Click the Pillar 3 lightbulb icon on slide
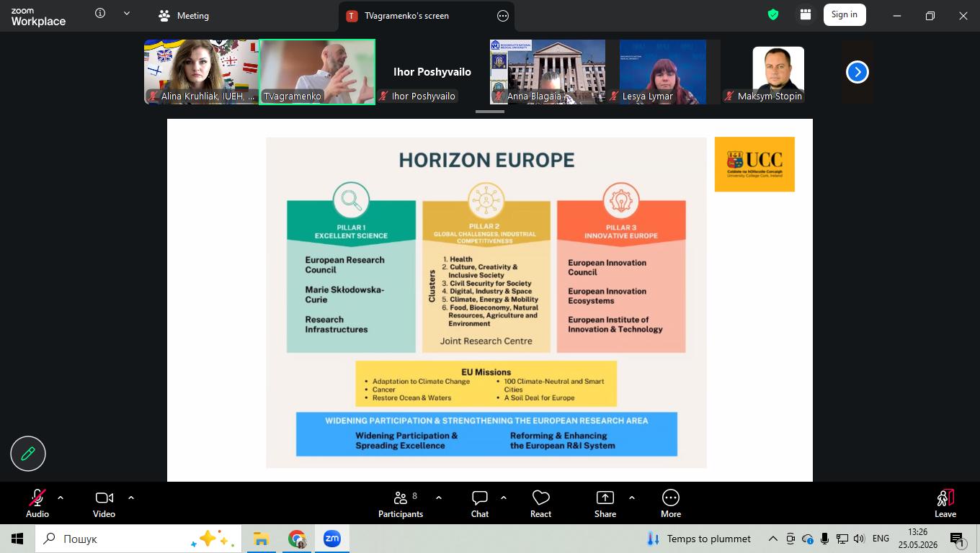980x553 pixels. pos(620,201)
